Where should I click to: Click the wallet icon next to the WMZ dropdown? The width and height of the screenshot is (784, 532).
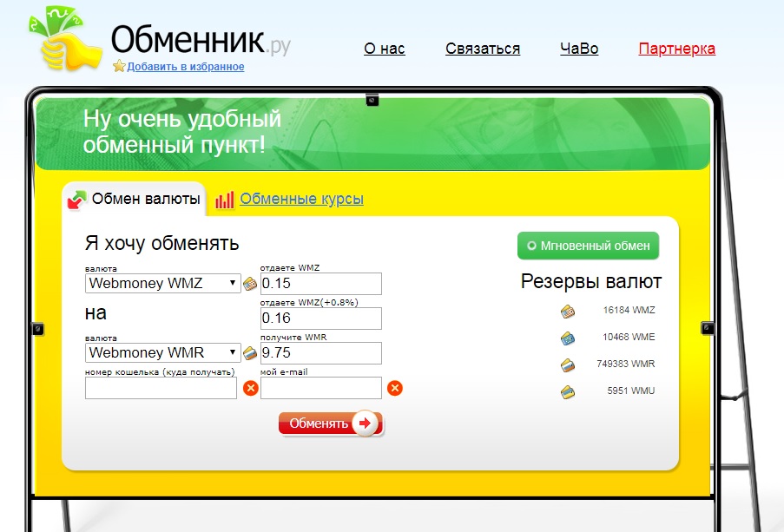point(250,284)
